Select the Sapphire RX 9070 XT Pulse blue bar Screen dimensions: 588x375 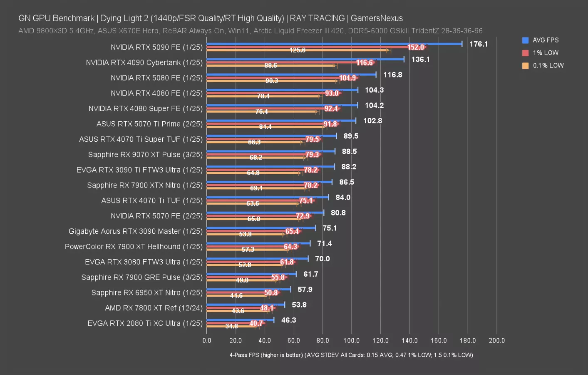[x=270, y=151]
